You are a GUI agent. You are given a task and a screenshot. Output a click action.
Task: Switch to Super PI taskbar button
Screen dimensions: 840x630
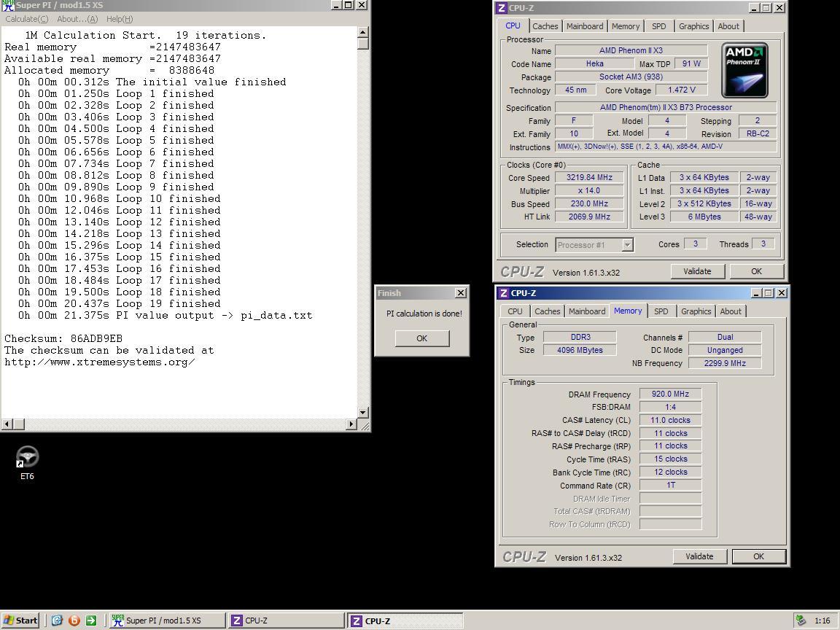168,621
